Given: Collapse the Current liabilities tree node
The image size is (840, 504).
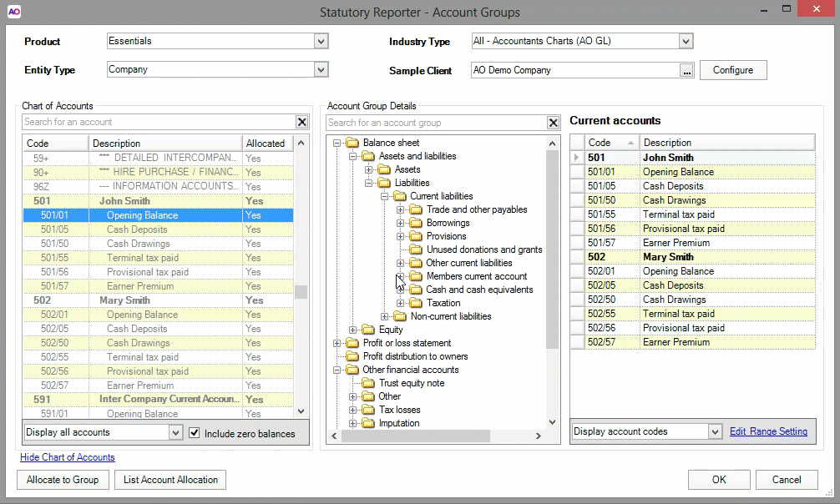Looking at the screenshot, I should pyautogui.click(x=385, y=196).
